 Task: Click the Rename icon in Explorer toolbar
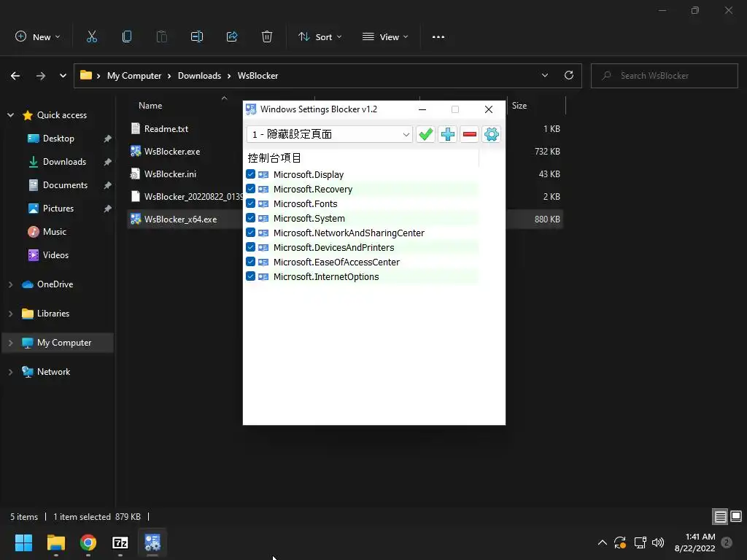197,36
